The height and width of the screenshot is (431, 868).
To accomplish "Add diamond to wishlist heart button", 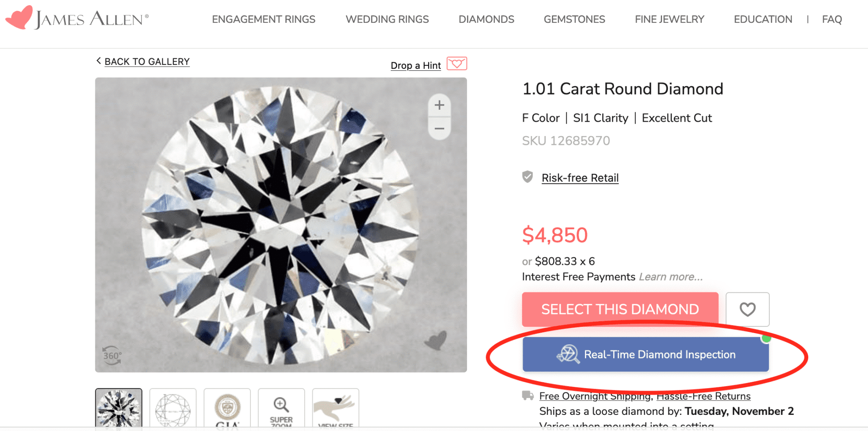I will point(747,309).
